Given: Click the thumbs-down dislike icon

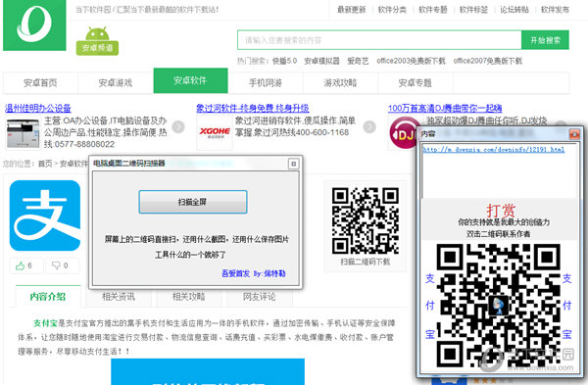Looking at the screenshot, I should tap(56, 265).
